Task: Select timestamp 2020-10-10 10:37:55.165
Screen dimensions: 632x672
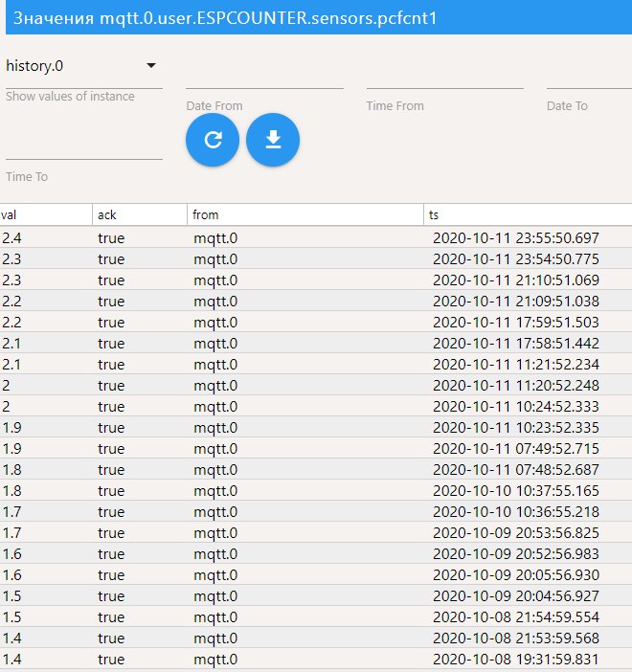Action: 516,490
